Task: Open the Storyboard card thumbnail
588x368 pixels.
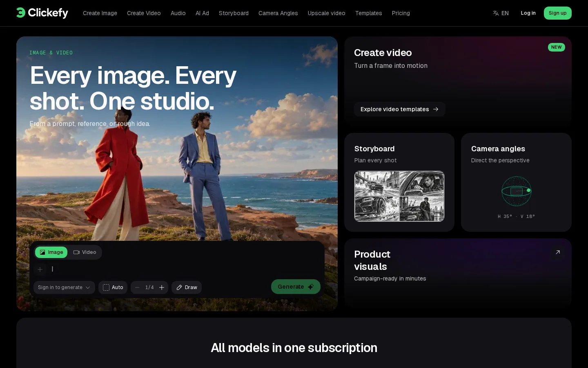Action: (399, 196)
